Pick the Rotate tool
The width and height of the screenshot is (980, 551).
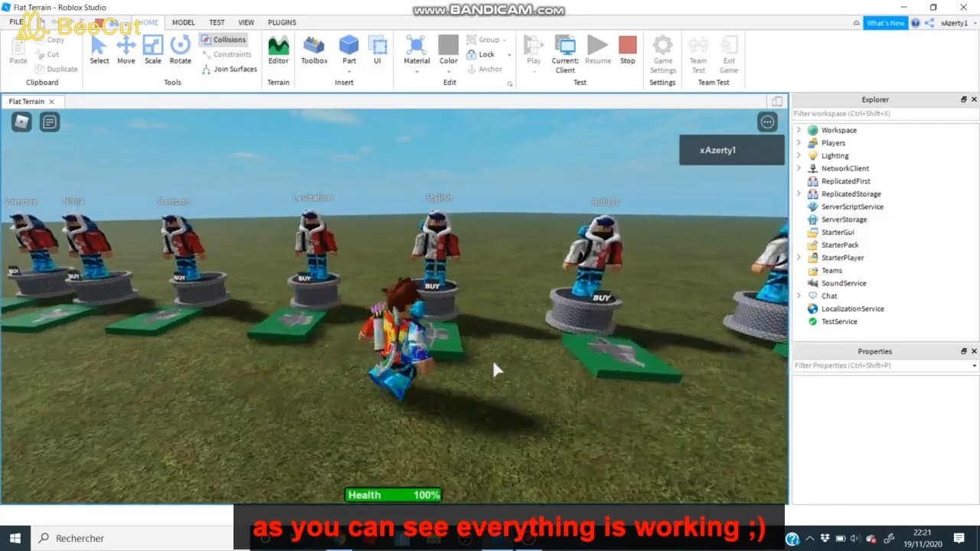pos(181,50)
